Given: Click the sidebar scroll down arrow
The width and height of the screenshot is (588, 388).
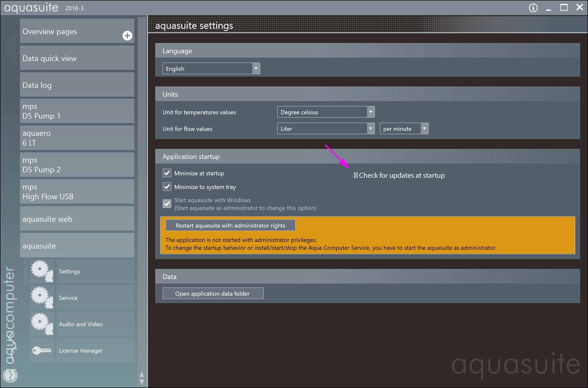Looking at the screenshot, I should (142, 382).
